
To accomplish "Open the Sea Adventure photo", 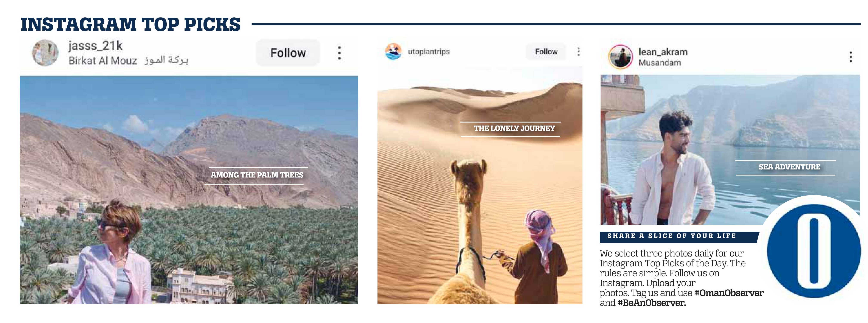I will [730, 149].
